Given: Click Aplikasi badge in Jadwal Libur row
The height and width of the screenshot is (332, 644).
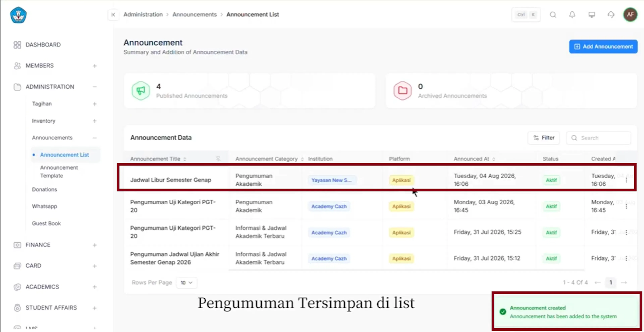Looking at the screenshot, I should coord(401,180).
